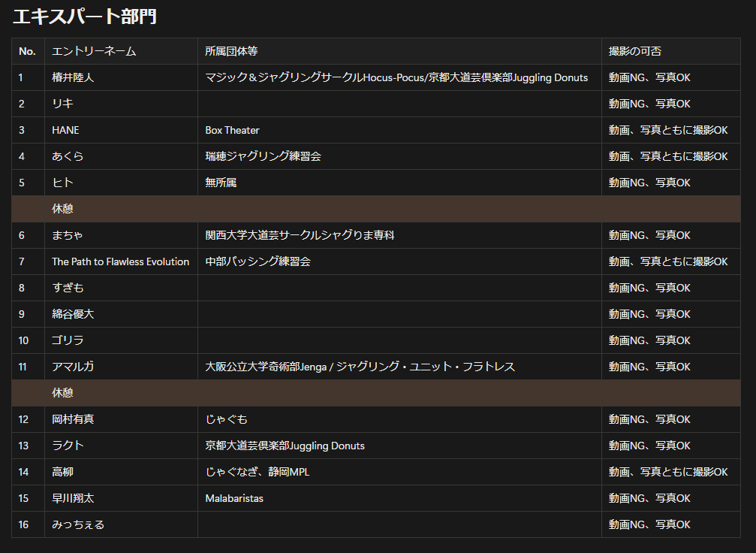This screenshot has width=756, height=553.
Task: Click the エキスパート部門 heading
Action: point(84,17)
